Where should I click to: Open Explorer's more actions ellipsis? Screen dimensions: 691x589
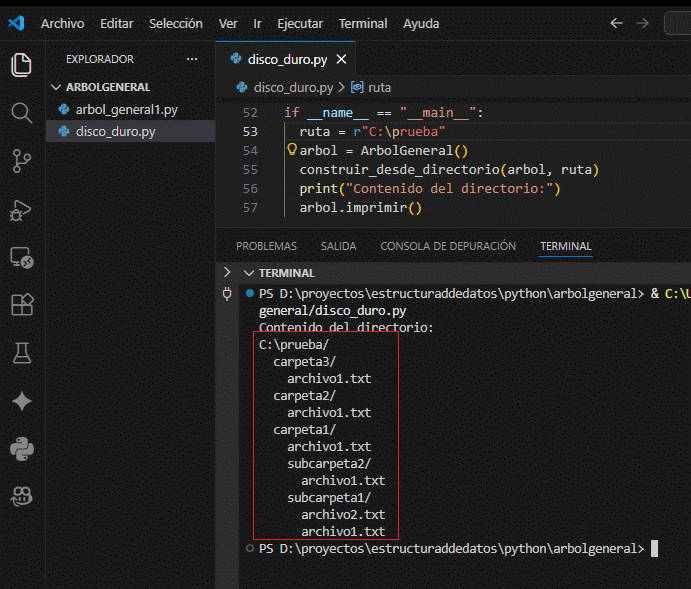tap(192, 59)
